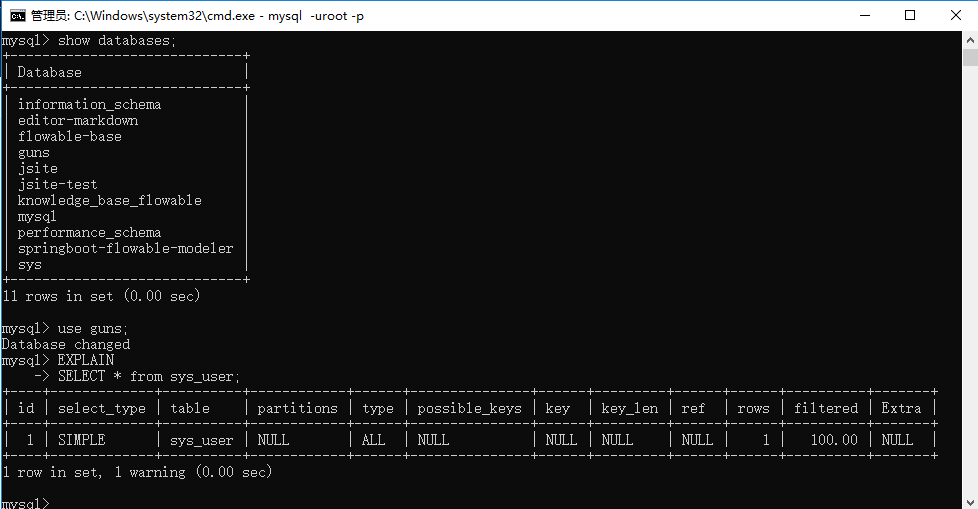Select the 'knowledge_base_flowable' database row
The height and width of the screenshot is (509, 978).
(x=110, y=200)
